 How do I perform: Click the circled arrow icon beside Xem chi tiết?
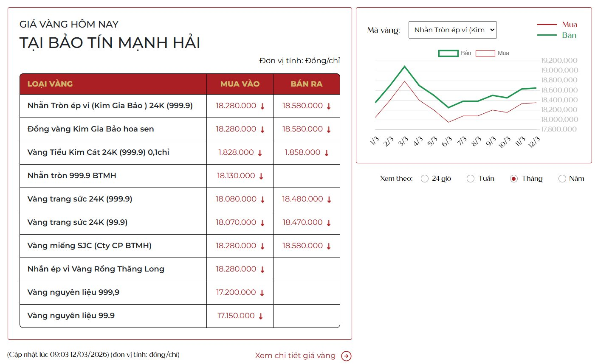[x=346, y=356]
